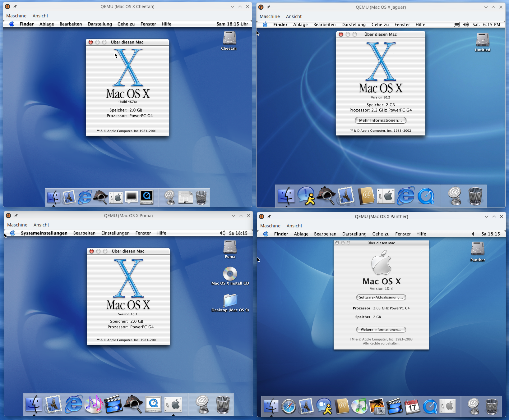Toggle the display icon in Jaguar menu bar

tap(456, 25)
